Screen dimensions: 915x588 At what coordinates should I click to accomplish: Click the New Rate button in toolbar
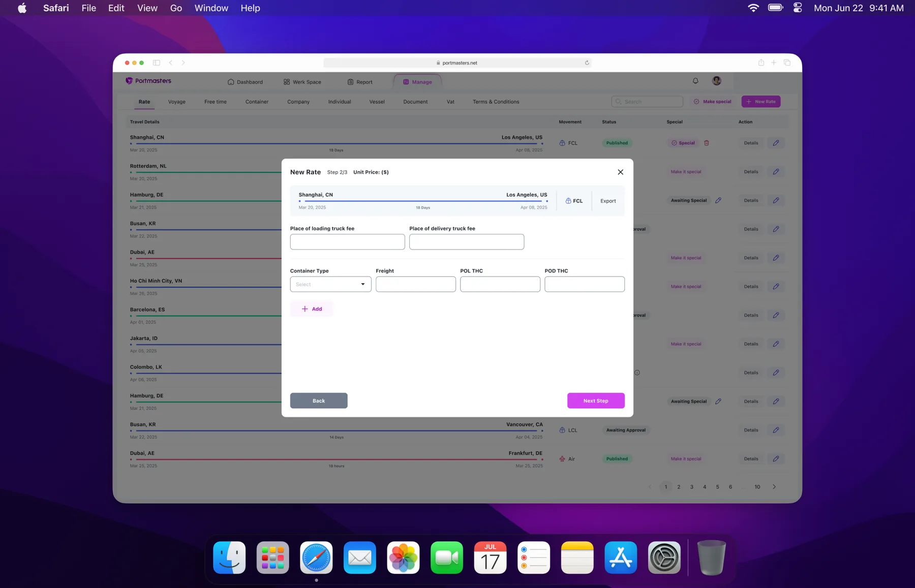[761, 102]
